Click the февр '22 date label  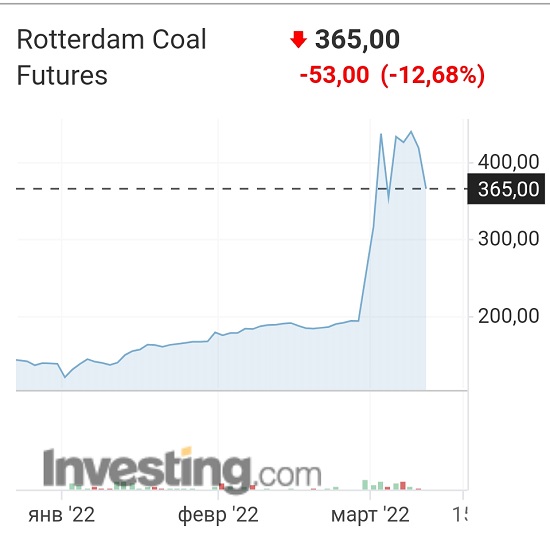coord(218,515)
